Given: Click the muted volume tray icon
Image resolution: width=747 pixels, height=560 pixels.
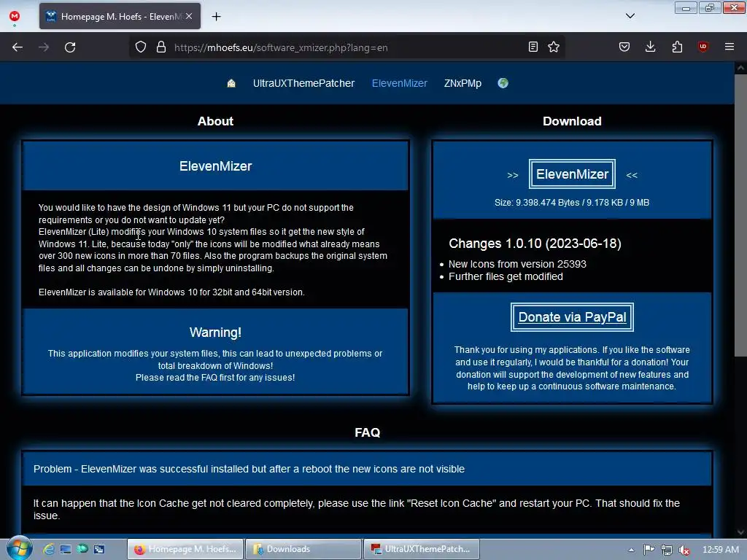Looking at the screenshot, I should pyautogui.click(x=684, y=550).
